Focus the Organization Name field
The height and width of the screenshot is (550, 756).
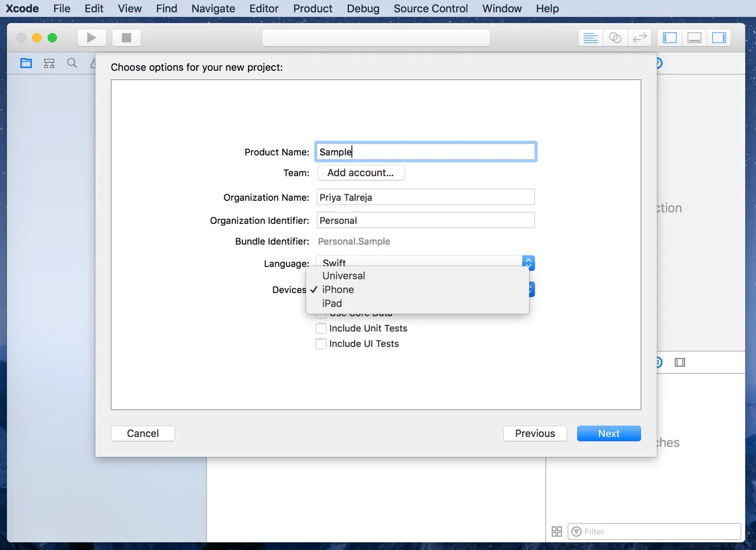[426, 197]
